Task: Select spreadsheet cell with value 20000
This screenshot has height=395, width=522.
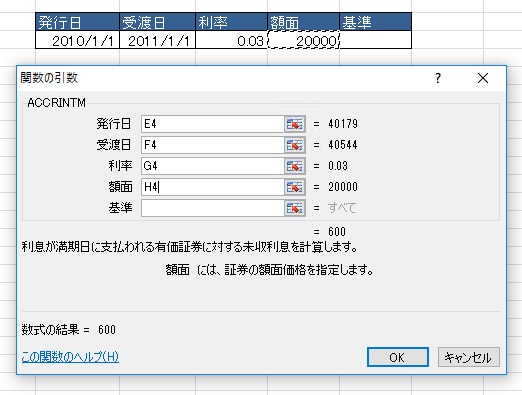Action: [303, 40]
